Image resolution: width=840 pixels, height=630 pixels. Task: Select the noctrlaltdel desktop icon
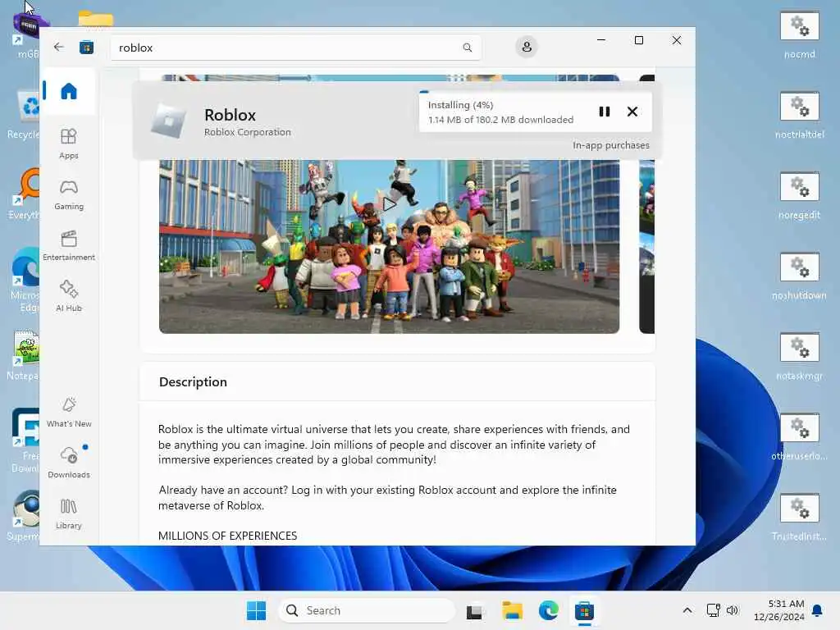tap(799, 115)
